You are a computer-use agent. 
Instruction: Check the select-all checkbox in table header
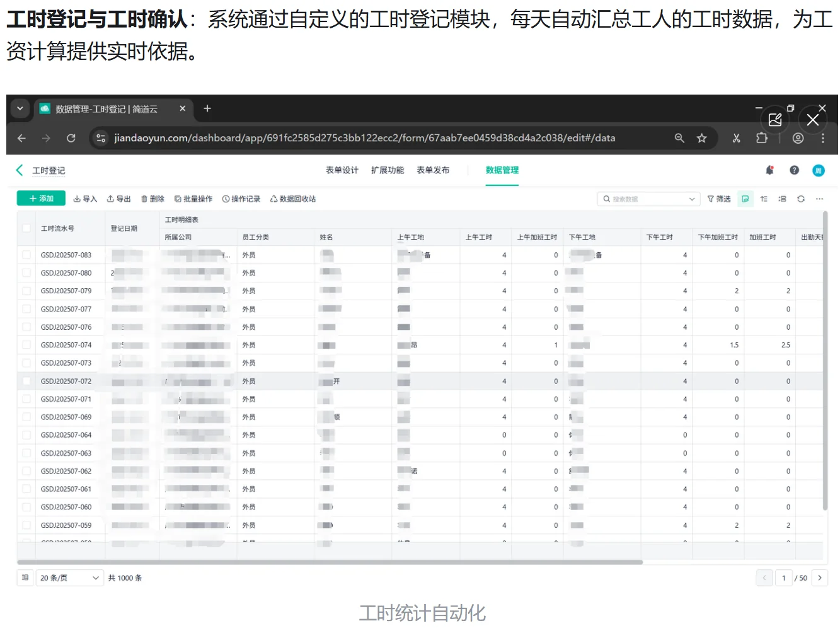point(26,228)
